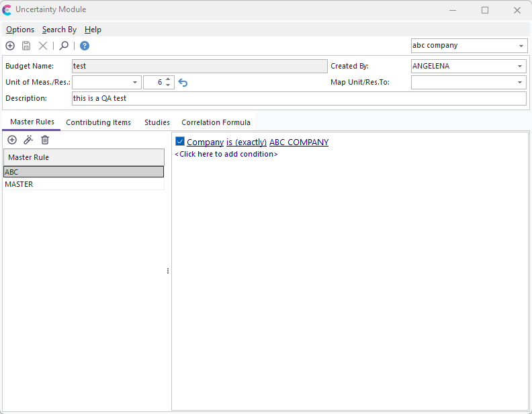Click the add new record icon in top toolbar
Image resolution: width=532 pixels, height=414 pixels.
[10, 46]
